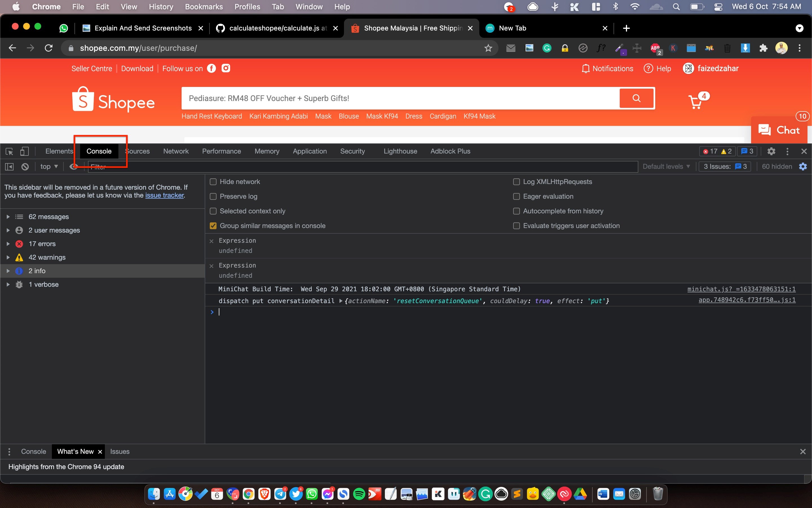Expand the 1 verbose group
The height and width of the screenshot is (508, 812).
coord(8,284)
